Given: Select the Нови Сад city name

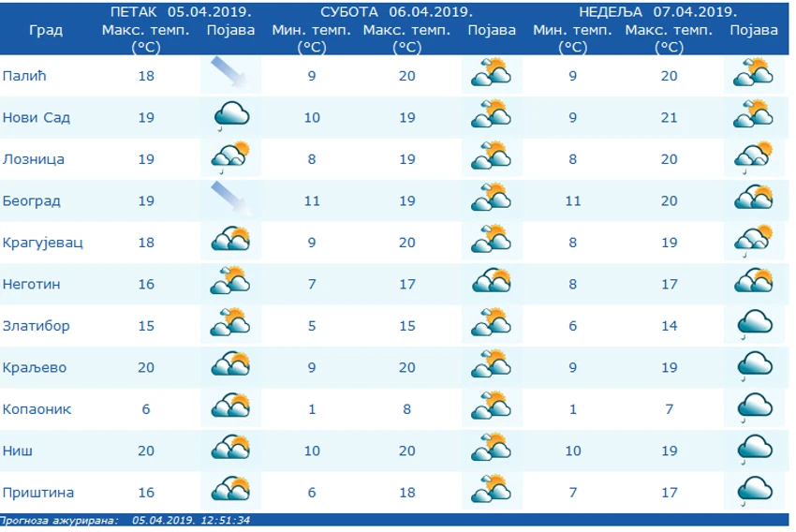Looking at the screenshot, I should pos(37,118).
